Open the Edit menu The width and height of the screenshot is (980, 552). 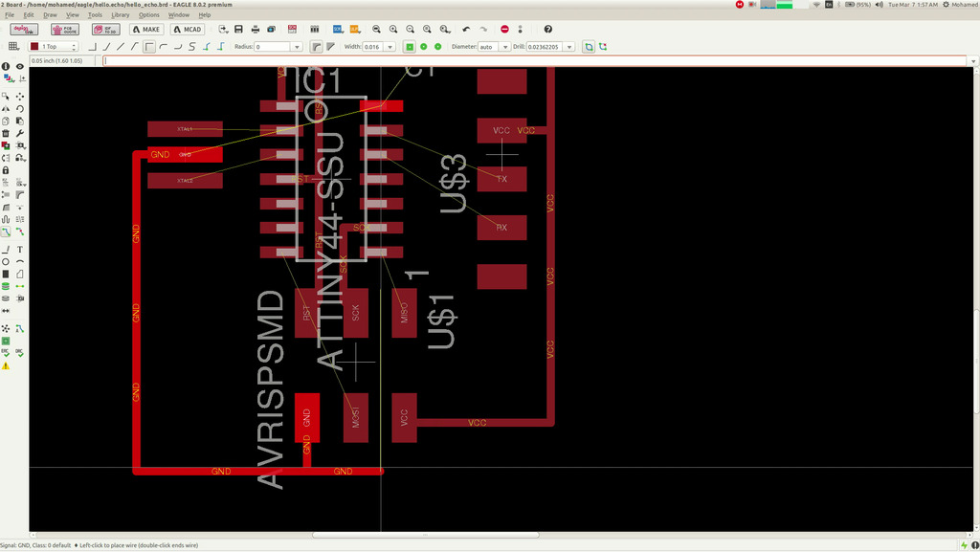29,15
